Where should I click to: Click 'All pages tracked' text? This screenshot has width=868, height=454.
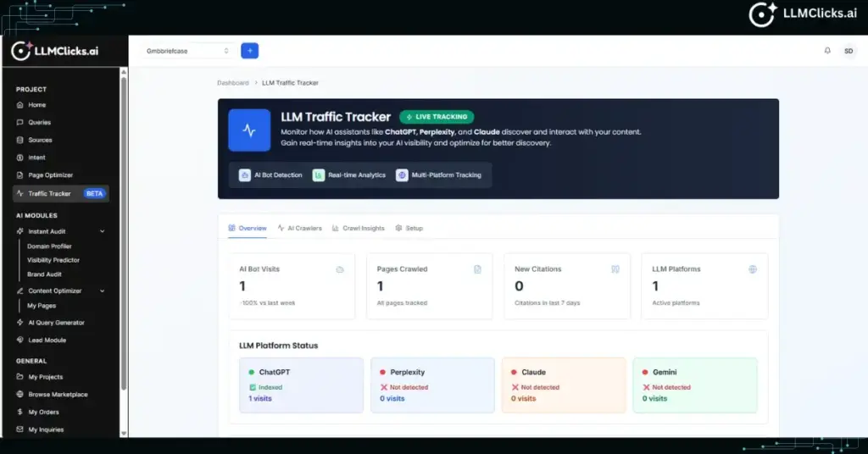pyautogui.click(x=402, y=303)
